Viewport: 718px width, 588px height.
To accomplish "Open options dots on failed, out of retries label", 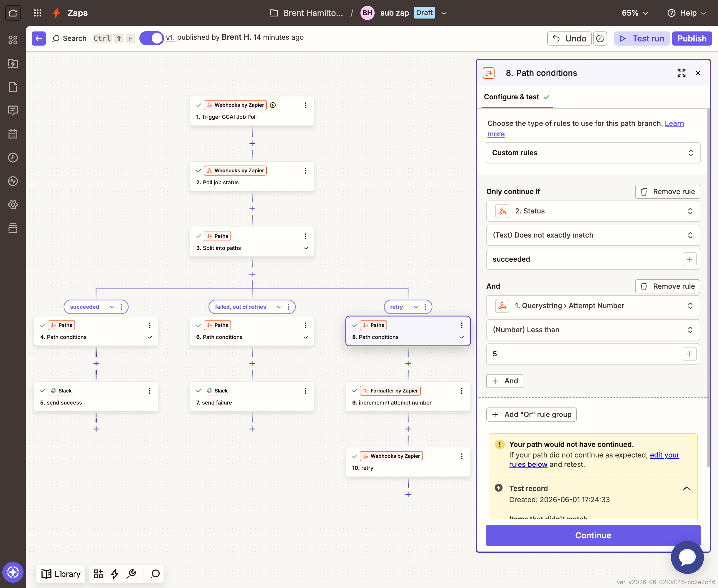I will [x=288, y=307].
